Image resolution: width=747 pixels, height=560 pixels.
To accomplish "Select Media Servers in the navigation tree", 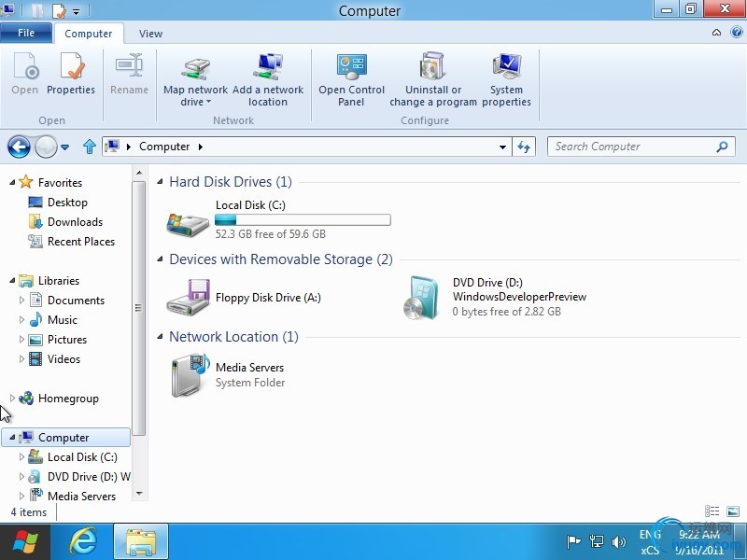I will (x=81, y=496).
